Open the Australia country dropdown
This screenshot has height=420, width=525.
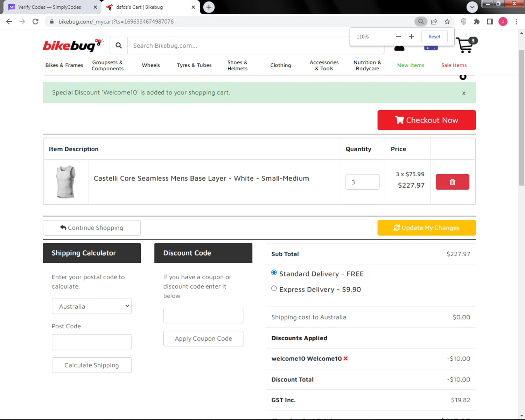92,306
